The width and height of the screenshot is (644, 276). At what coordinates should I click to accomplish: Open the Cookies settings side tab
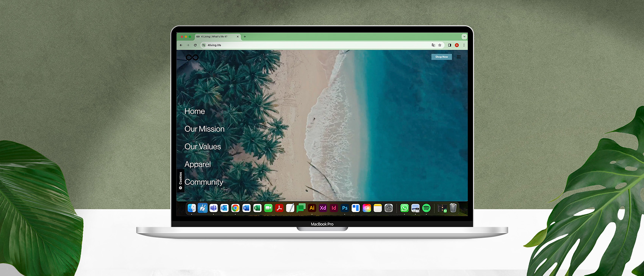coord(180,181)
